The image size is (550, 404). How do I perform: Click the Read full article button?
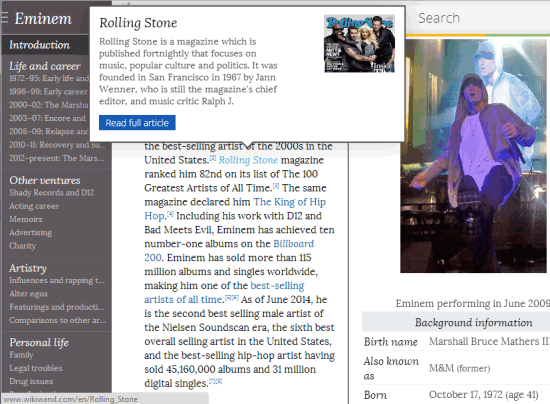(x=137, y=123)
